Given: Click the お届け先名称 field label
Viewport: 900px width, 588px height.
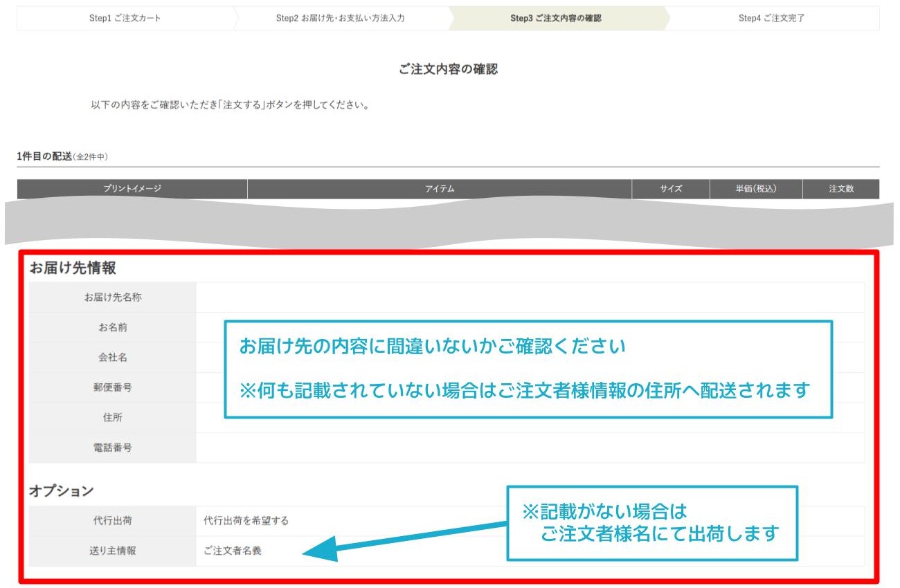Looking at the screenshot, I should tap(111, 296).
